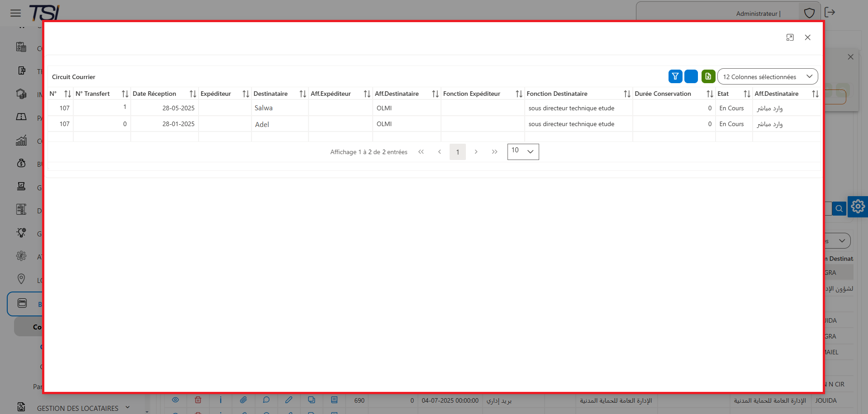868x414 pixels.
Task: Open the 12 Colonnes sélectionnées dropdown
Action: [768, 76]
